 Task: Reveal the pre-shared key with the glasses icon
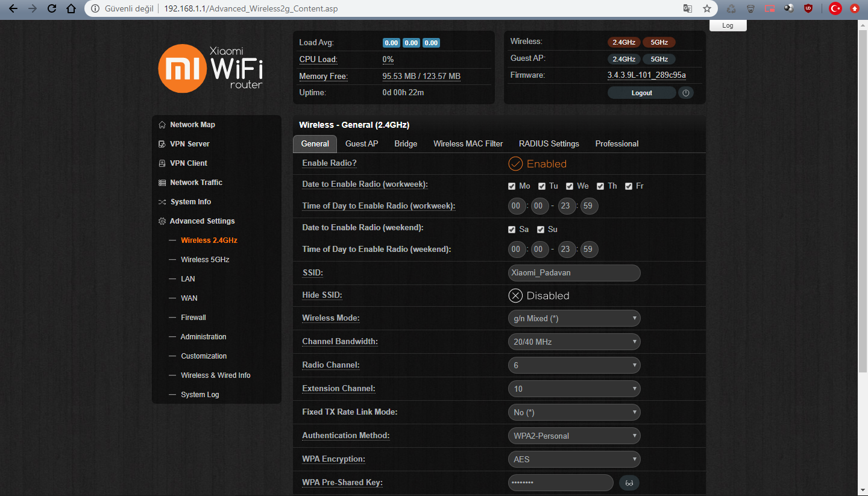629,483
